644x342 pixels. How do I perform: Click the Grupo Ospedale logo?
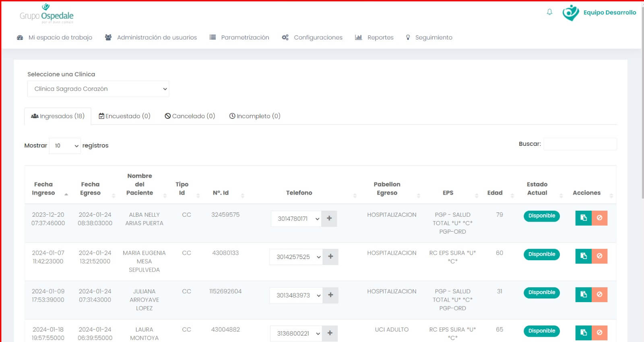[47, 14]
